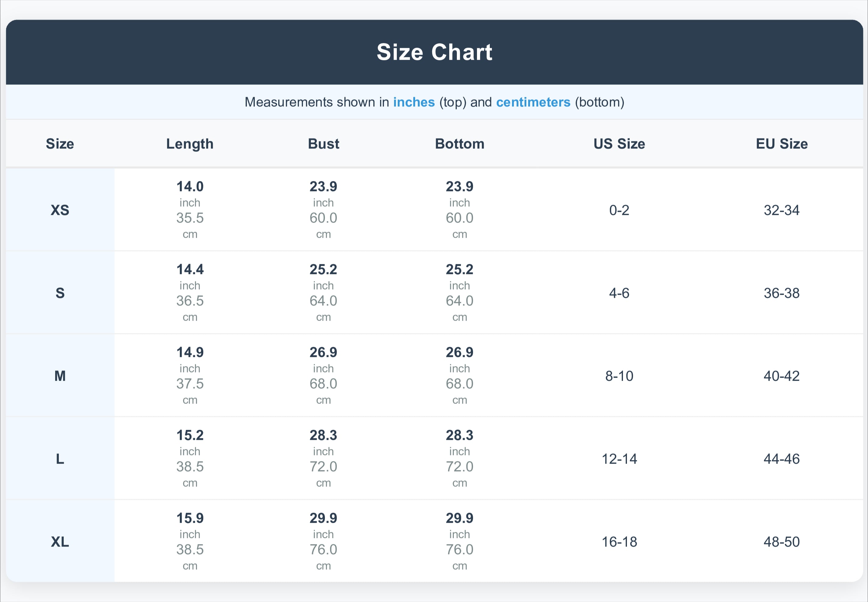Click the highlighted word centimeters
Screen dimensions: 868x602
[533, 102]
